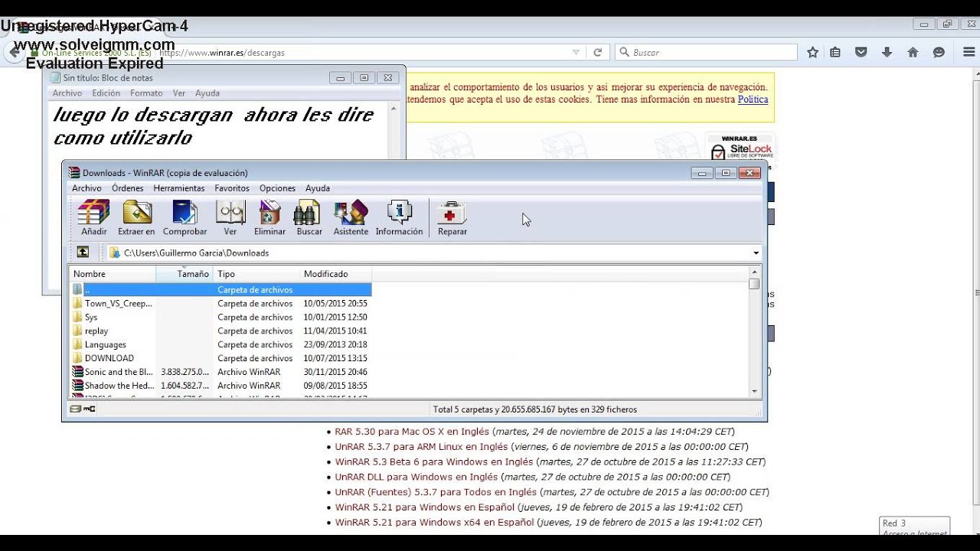980x551 pixels.
Task: Open the Firefox URL history dropdown
Action: point(576,53)
